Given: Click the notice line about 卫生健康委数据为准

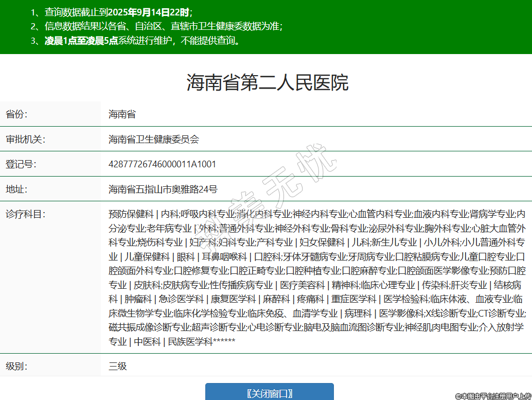Looking at the screenshot, I should click(x=163, y=27).
